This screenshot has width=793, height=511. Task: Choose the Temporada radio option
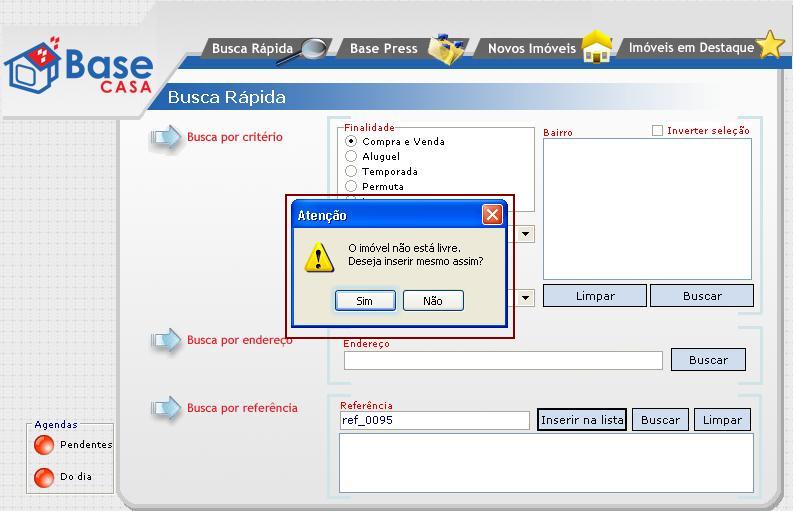(x=351, y=171)
